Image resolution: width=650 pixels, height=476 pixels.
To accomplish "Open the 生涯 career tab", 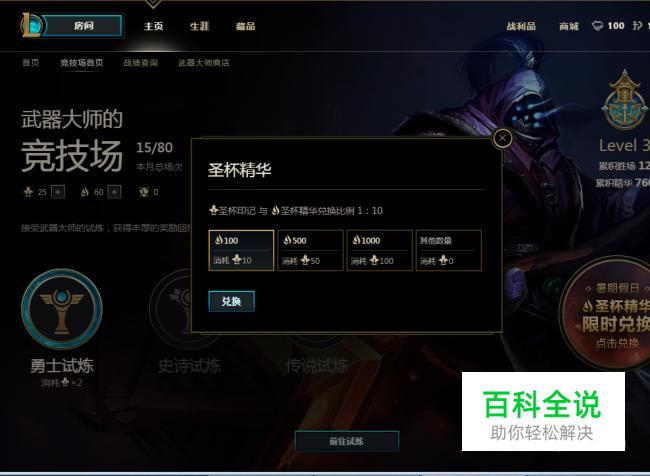I will [x=199, y=26].
